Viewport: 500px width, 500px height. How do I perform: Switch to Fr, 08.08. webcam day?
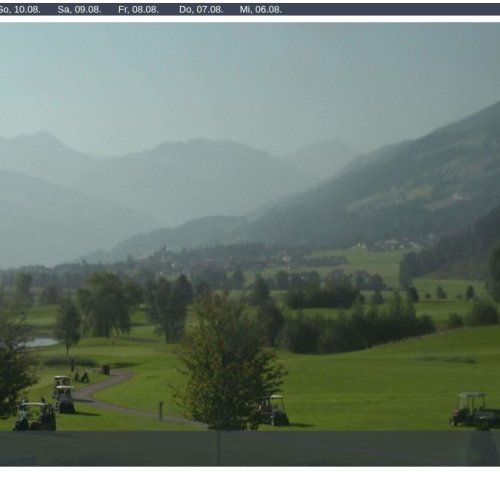[x=138, y=10]
